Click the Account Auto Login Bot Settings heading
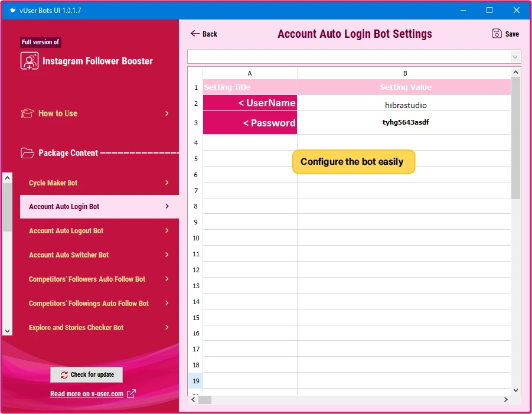 (354, 34)
